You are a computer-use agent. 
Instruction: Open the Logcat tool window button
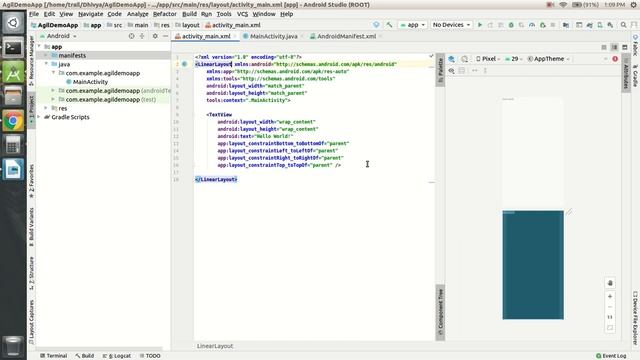[x=117, y=356]
